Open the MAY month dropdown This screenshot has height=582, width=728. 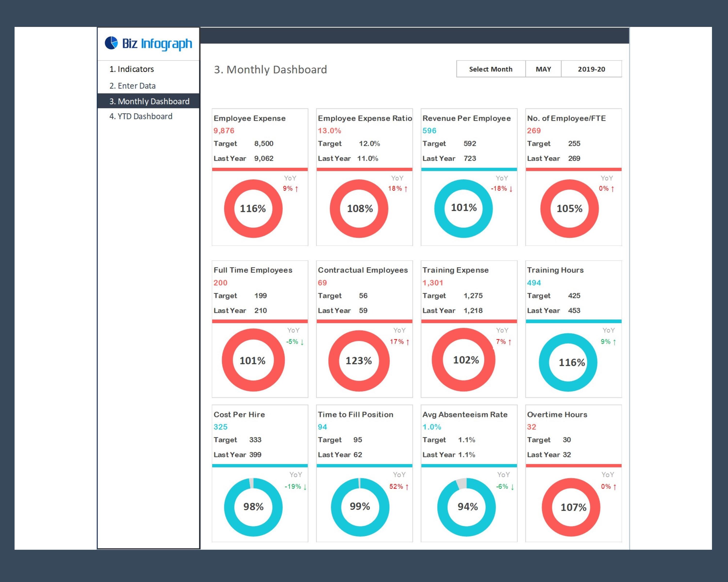click(x=543, y=69)
